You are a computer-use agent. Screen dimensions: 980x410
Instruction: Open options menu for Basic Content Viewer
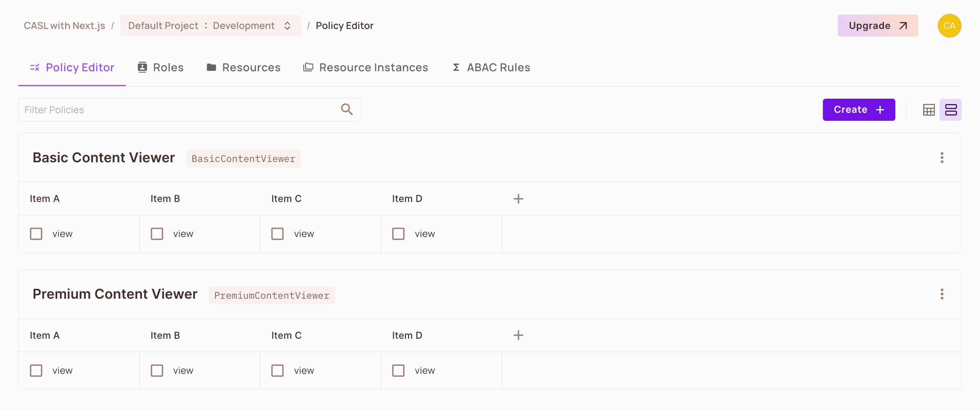(942, 158)
